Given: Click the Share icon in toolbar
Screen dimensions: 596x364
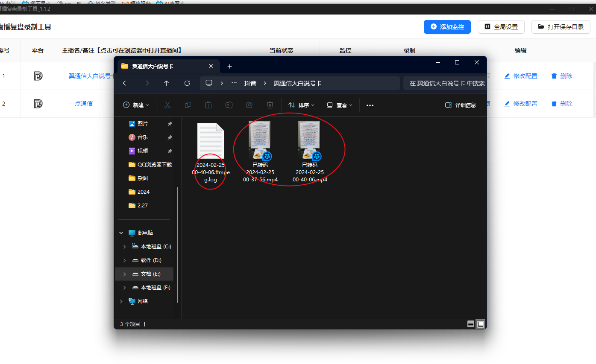Looking at the screenshot, I should click(250, 105).
